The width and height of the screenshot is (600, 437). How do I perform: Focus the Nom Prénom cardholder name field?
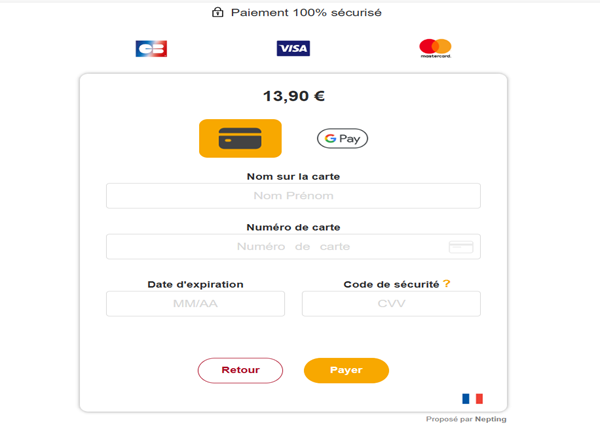pyautogui.click(x=293, y=196)
